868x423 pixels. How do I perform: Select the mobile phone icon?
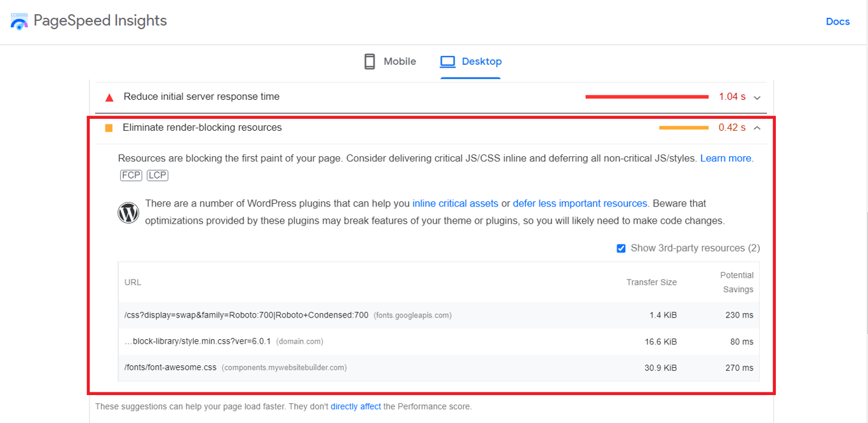[370, 61]
